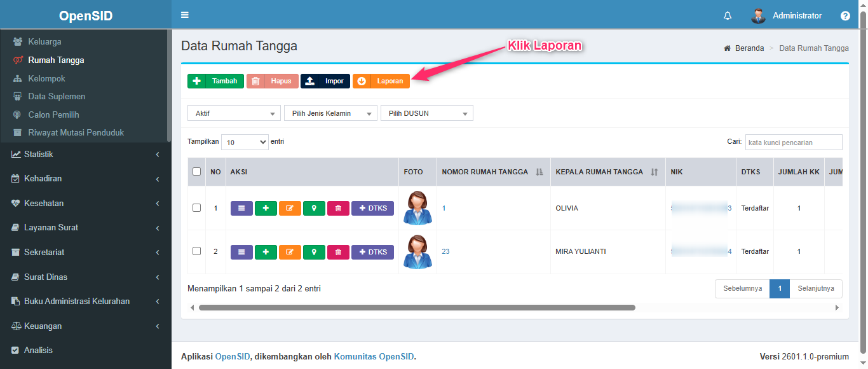Click the green Tambah button

click(215, 81)
